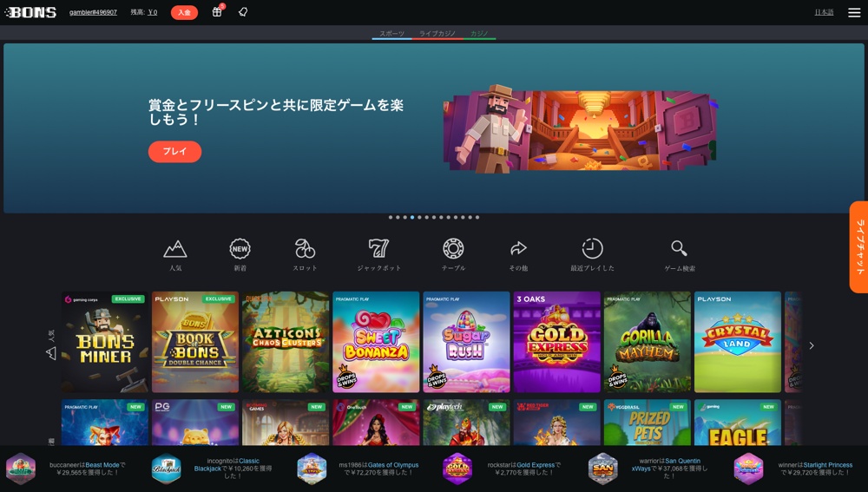Click the 人気 row side label icon
Screen dimensions: 868x492
click(x=51, y=352)
